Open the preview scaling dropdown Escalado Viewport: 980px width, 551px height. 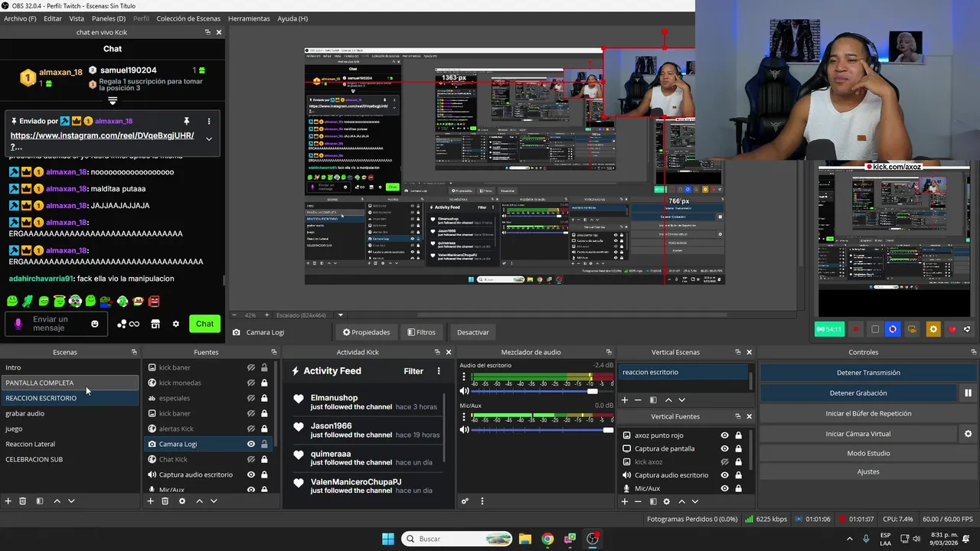[341, 315]
